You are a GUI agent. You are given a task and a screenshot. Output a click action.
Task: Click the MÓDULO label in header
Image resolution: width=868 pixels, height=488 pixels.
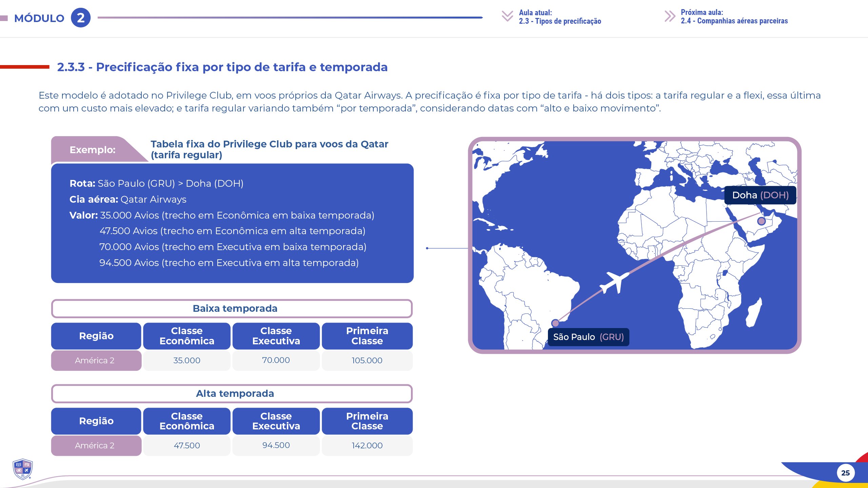(39, 18)
